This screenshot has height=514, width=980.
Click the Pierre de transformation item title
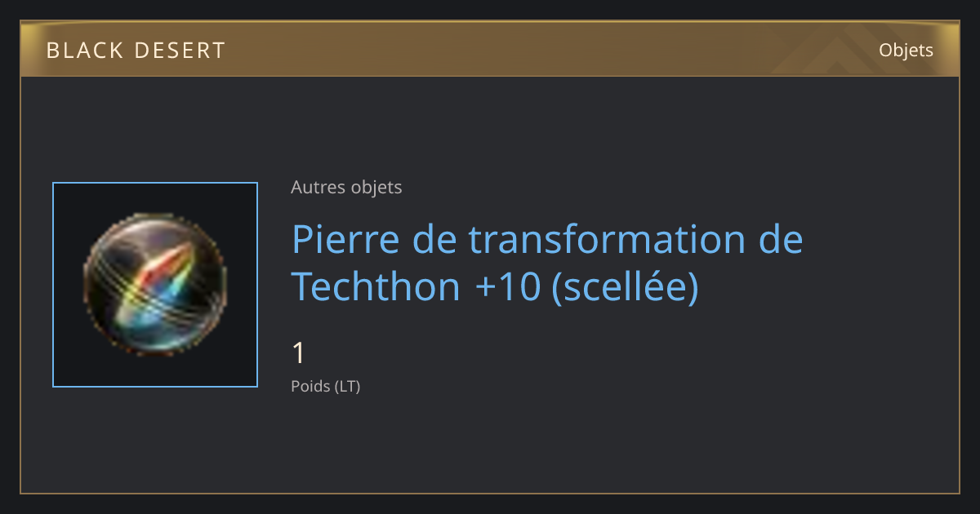[x=547, y=263]
